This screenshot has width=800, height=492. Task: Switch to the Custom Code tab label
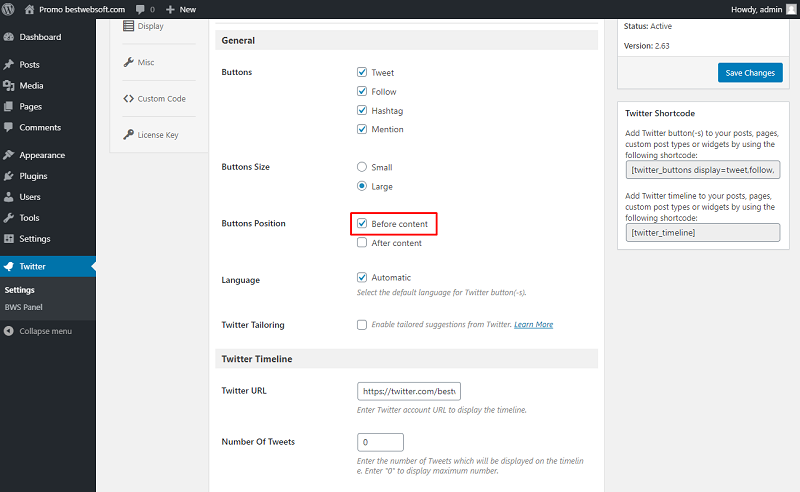click(x=162, y=99)
